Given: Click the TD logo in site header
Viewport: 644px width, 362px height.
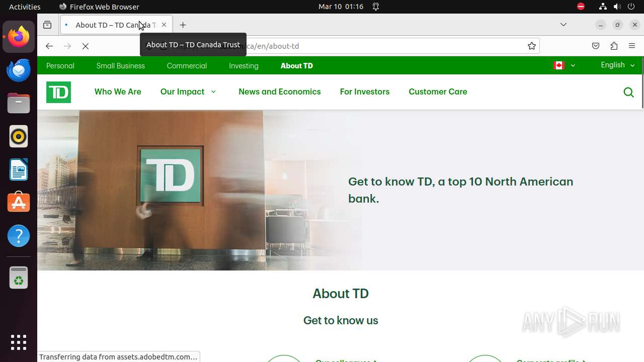Looking at the screenshot, I should point(58,92).
